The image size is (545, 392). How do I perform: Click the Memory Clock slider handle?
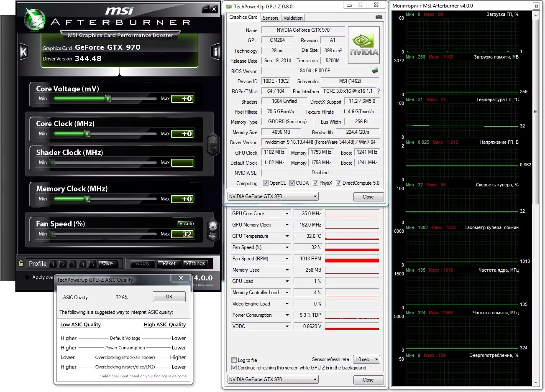pos(87,199)
